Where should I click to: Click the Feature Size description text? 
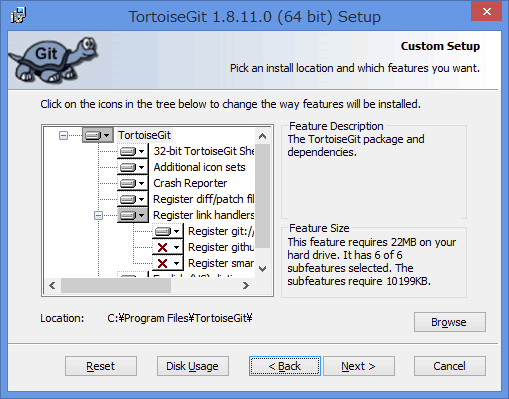tap(371, 261)
